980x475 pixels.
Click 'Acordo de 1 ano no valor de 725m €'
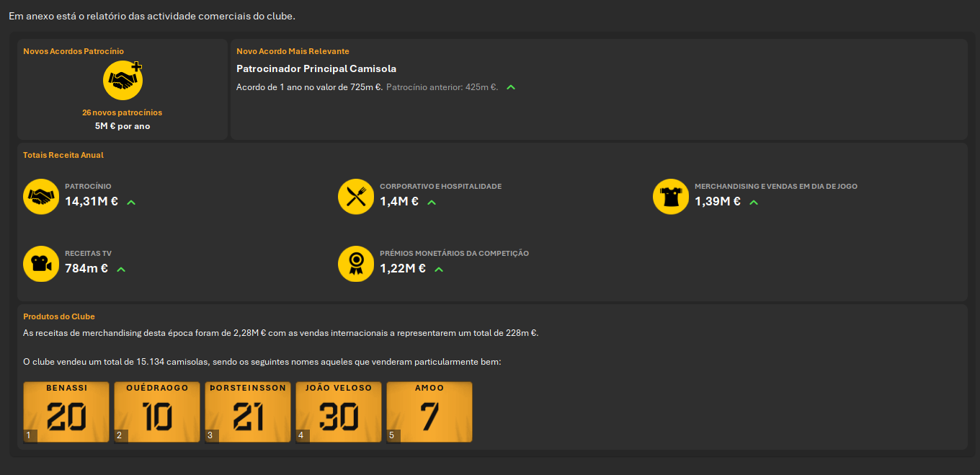(x=310, y=87)
